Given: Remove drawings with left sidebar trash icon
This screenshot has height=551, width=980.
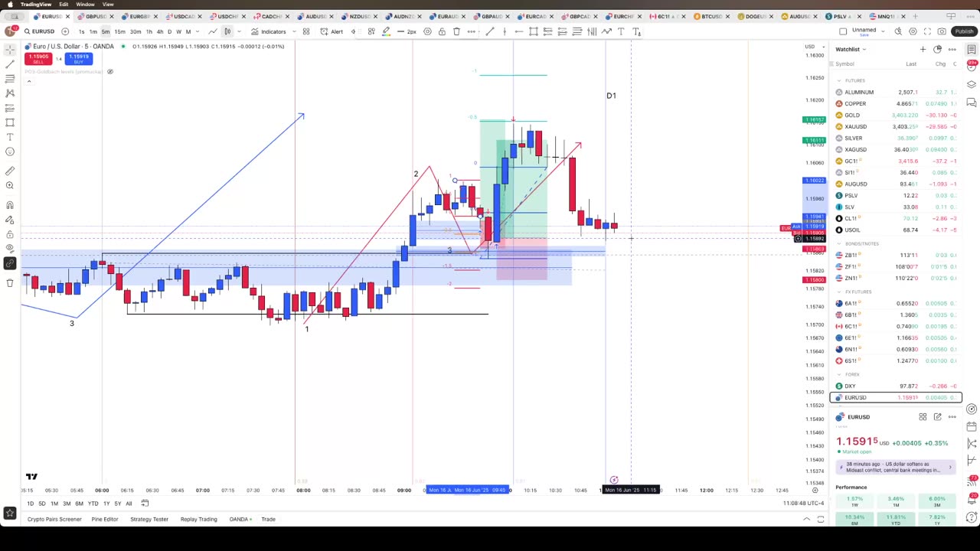Looking at the screenshot, I should (10, 283).
